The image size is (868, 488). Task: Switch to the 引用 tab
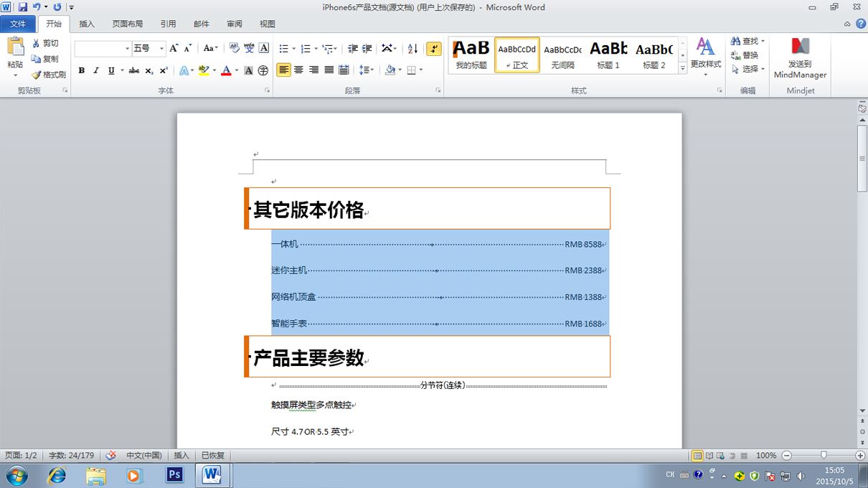click(169, 24)
